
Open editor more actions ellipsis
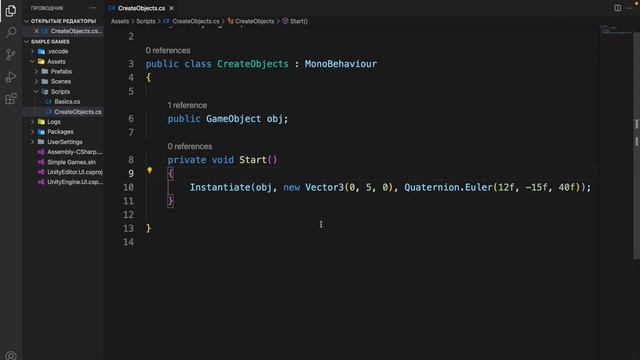(629, 8)
